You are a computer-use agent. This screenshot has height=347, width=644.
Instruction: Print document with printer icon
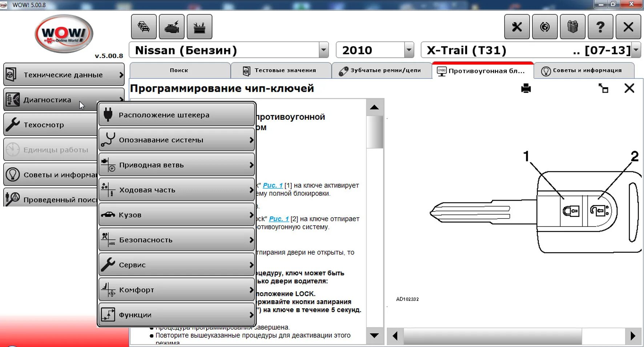point(526,88)
